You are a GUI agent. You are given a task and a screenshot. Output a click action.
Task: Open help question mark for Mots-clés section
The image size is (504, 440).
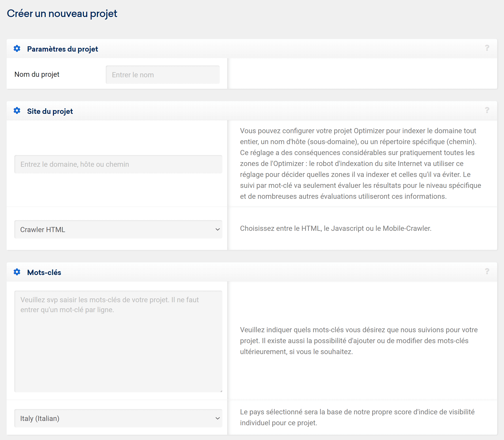pyautogui.click(x=487, y=271)
